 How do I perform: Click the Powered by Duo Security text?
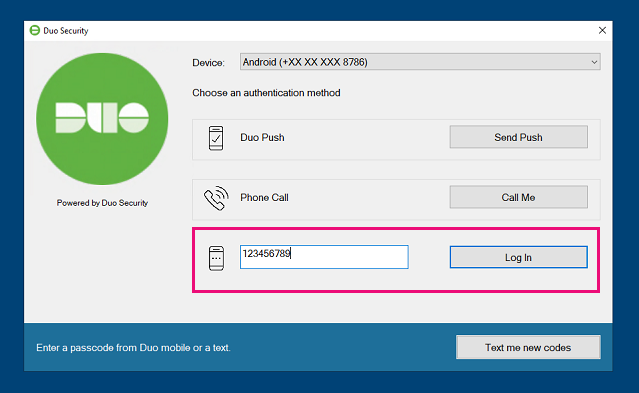pos(102,203)
